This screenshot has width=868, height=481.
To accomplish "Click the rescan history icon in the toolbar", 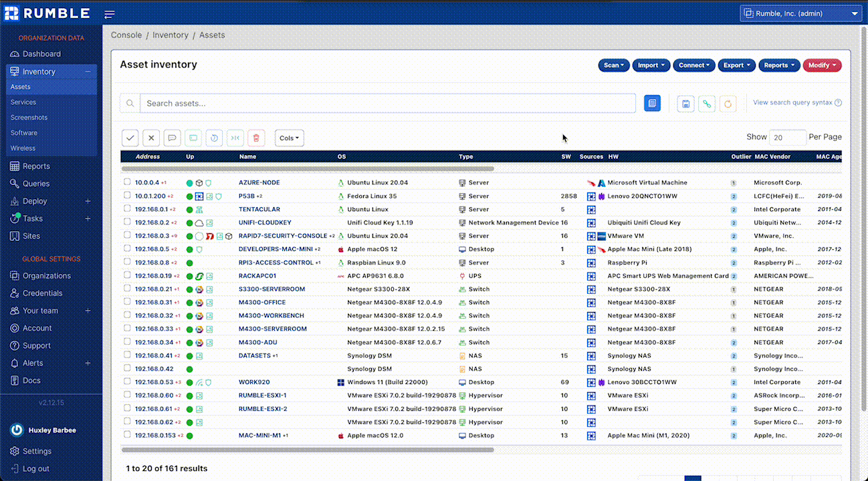I will 214,138.
